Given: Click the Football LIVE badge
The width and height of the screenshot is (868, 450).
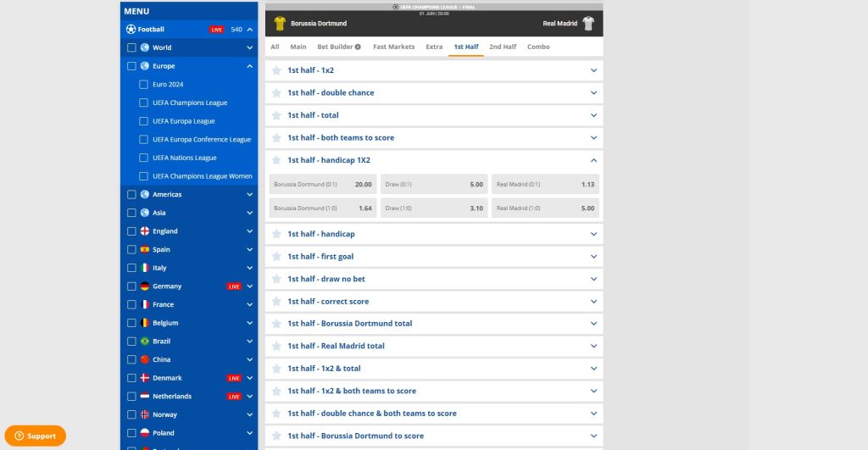Looking at the screenshot, I should (x=216, y=30).
